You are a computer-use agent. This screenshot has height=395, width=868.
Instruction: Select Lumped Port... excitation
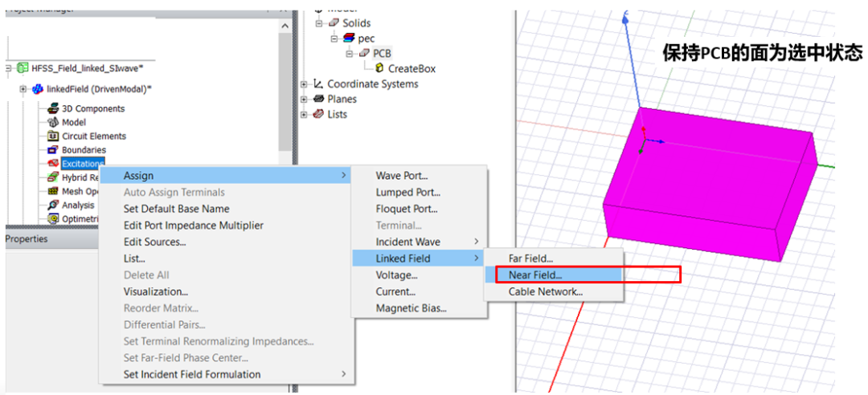coord(419,193)
